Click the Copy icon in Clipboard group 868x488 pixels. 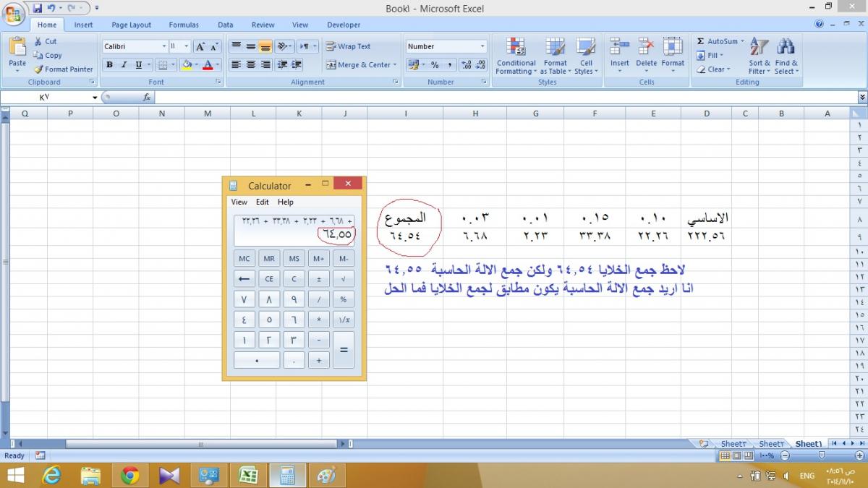[x=38, y=55]
